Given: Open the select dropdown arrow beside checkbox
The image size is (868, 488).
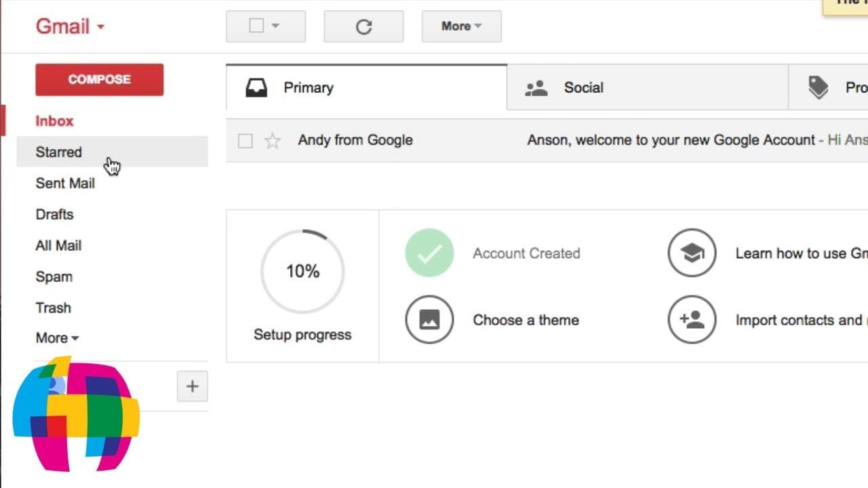Looking at the screenshot, I should 275,26.
